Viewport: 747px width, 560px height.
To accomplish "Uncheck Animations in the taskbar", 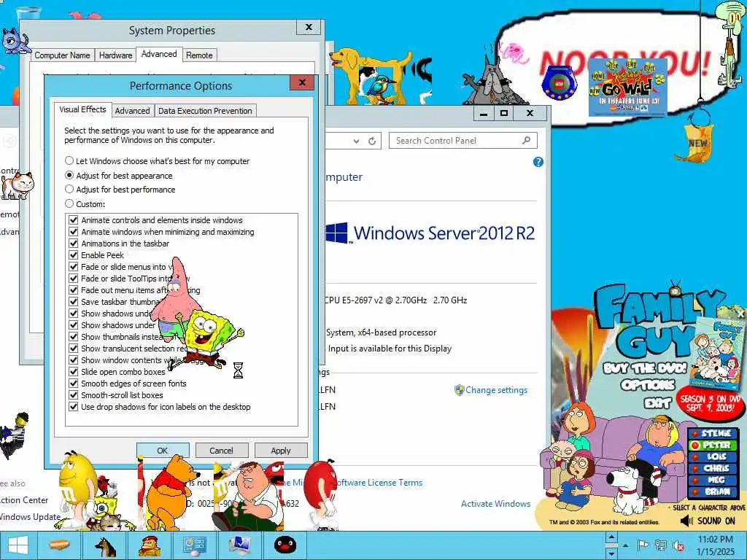I will pyautogui.click(x=74, y=244).
